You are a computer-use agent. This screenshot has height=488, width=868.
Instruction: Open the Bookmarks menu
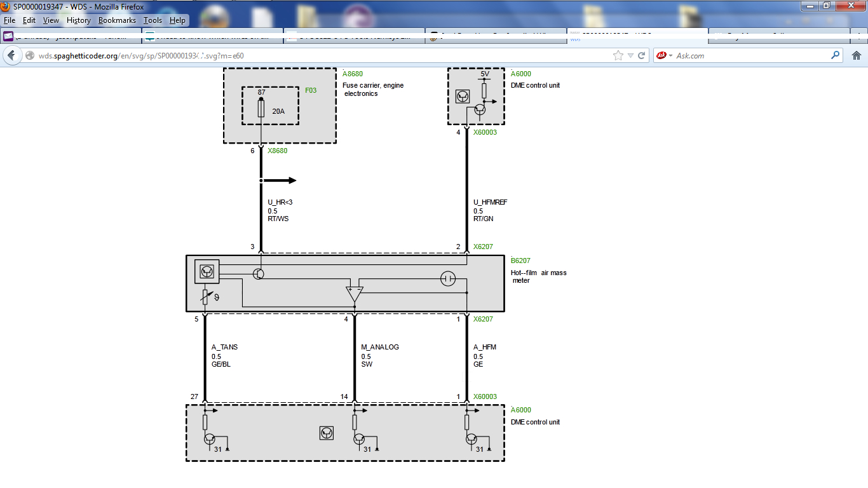click(x=117, y=20)
